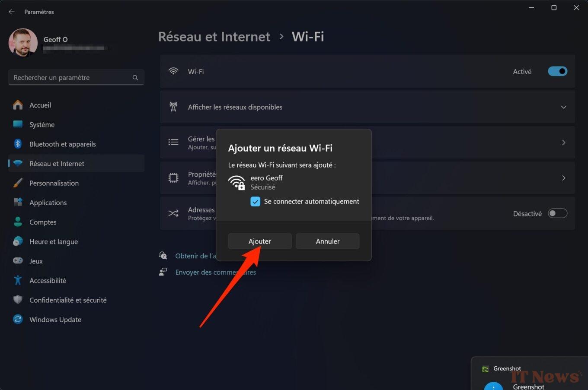
Task: Click the Greenshot notification icon
Action: (486, 369)
